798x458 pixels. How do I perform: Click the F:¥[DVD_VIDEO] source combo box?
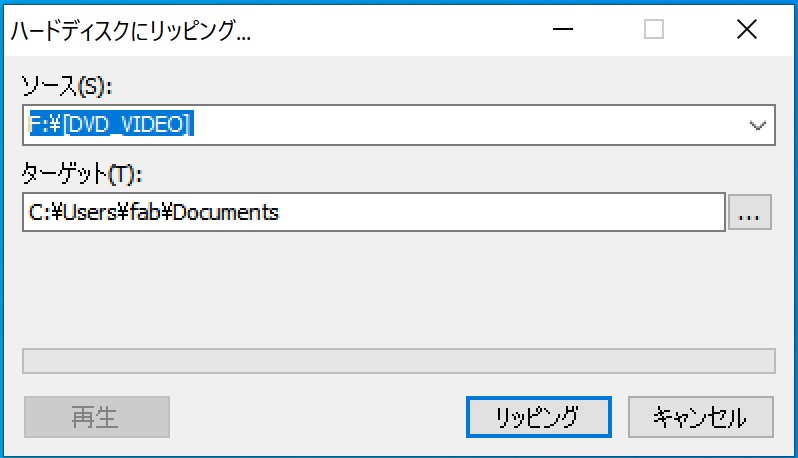[x=398, y=125]
